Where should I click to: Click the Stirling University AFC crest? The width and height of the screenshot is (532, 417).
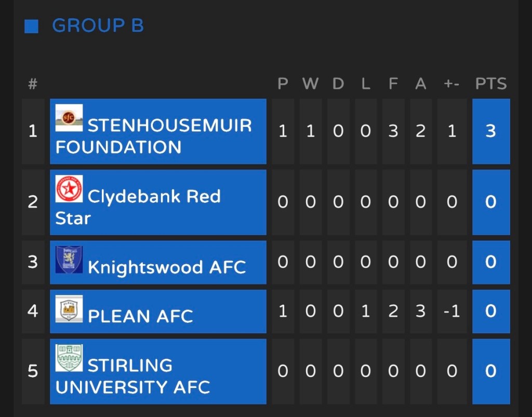coord(69,358)
